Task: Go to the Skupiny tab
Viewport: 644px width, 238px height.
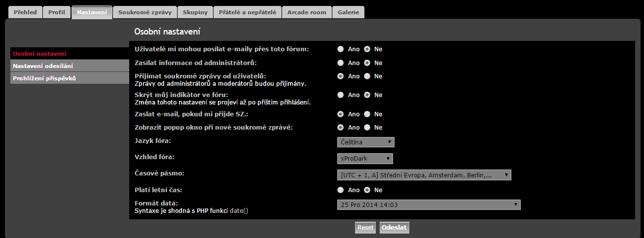Action: (195, 12)
